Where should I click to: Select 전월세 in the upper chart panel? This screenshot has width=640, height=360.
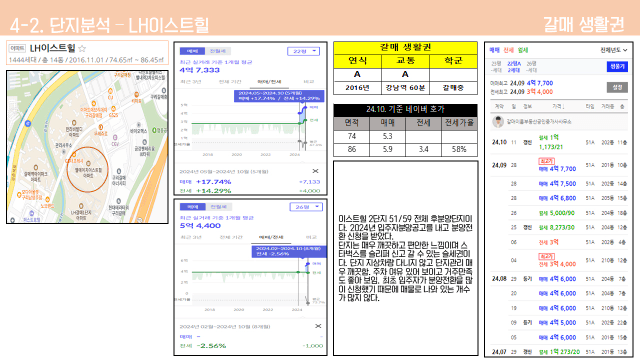[218, 51]
